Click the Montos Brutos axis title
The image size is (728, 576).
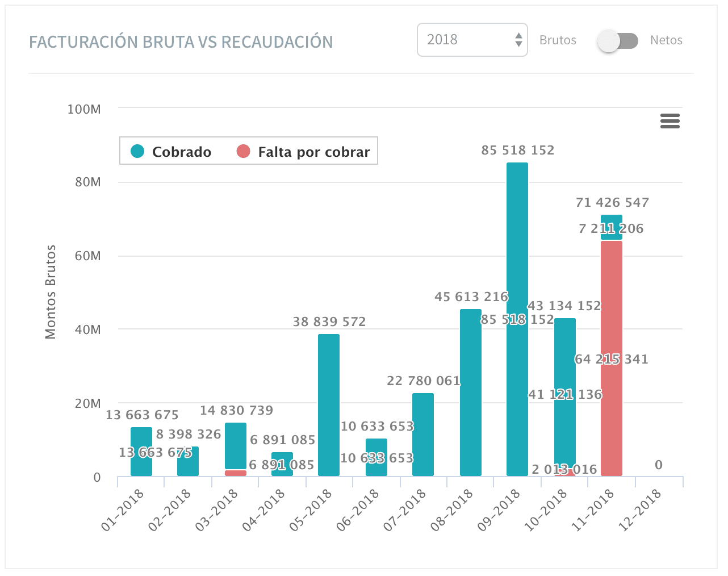51,292
